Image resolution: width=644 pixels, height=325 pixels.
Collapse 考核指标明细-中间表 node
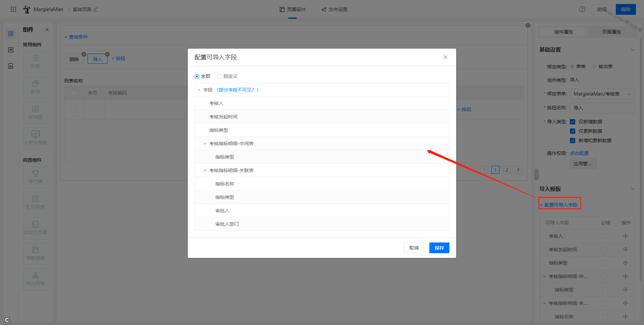coord(205,144)
